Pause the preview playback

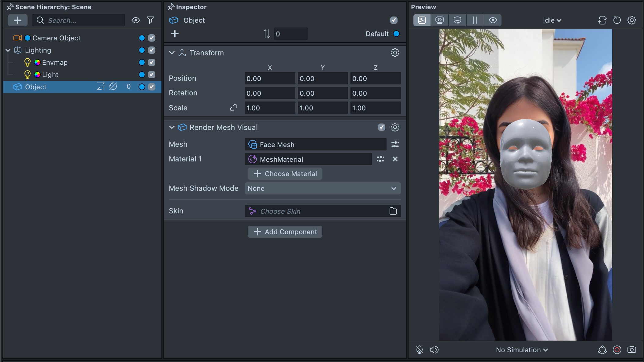[475, 20]
